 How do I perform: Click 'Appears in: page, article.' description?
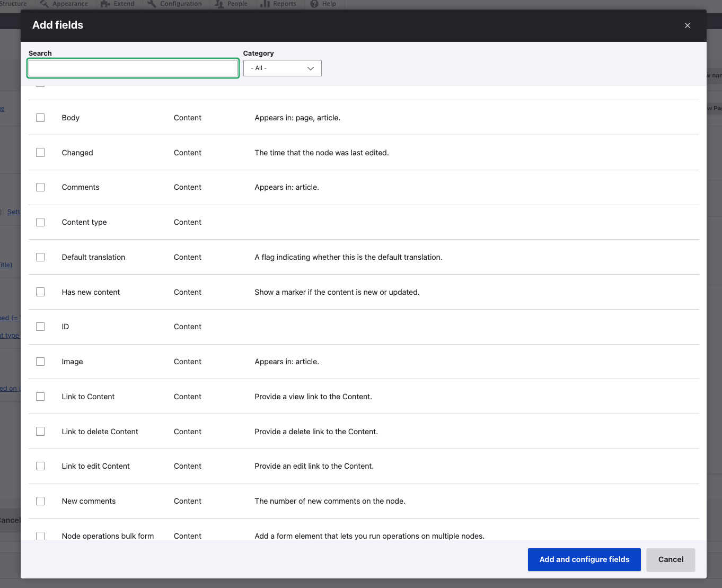point(297,118)
